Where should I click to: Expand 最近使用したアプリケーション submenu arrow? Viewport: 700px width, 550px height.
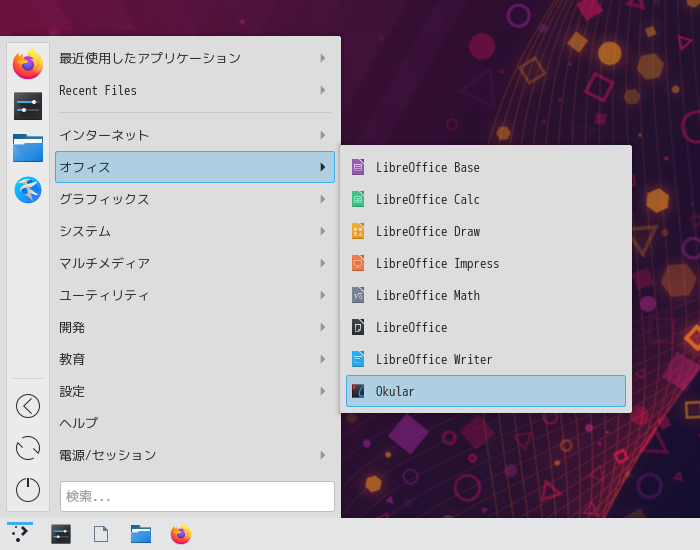click(323, 58)
